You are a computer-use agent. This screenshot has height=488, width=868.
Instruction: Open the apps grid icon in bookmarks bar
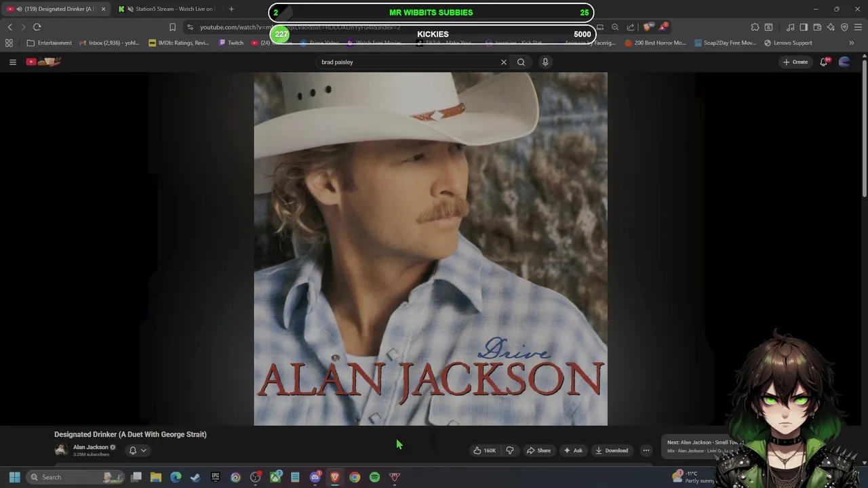pyautogui.click(x=9, y=43)
